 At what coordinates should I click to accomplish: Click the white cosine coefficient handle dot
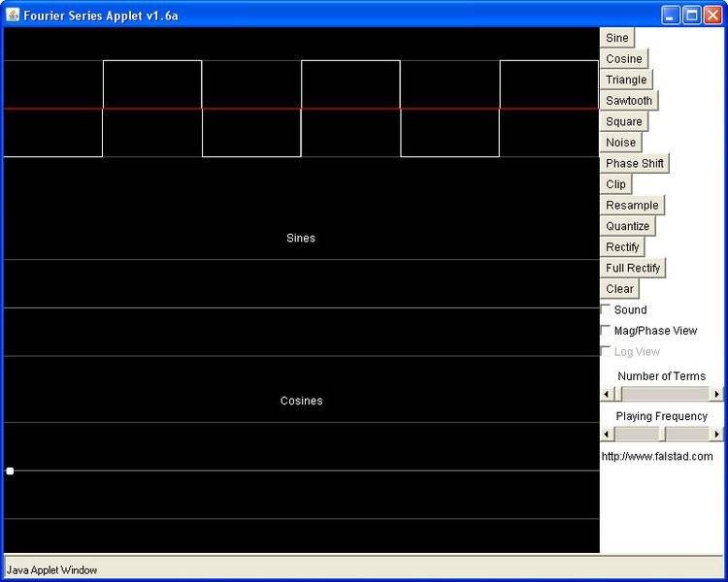pyautogui.click(x=10, y=471)
